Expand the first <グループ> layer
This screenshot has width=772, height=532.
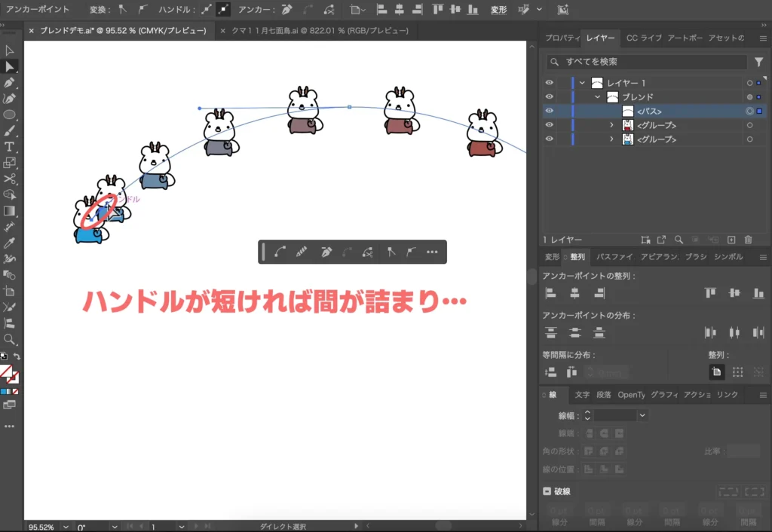[x=612, y=125]
